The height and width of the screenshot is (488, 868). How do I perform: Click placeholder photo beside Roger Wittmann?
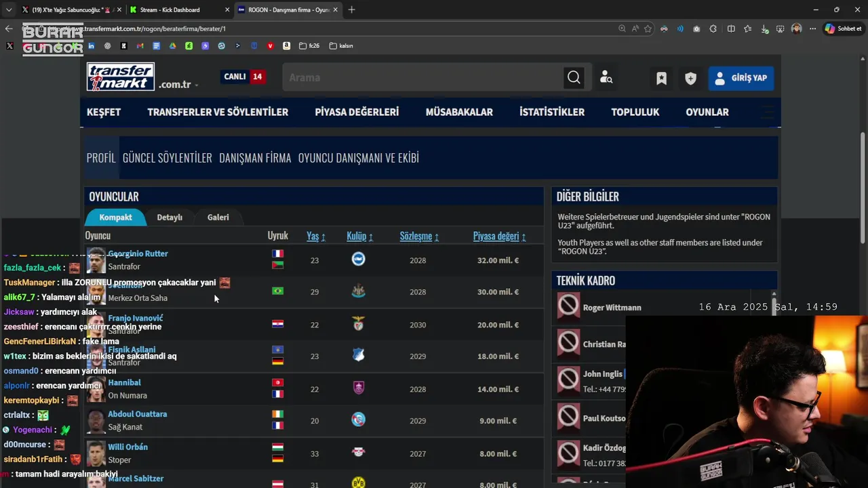[x=568, y=306]
